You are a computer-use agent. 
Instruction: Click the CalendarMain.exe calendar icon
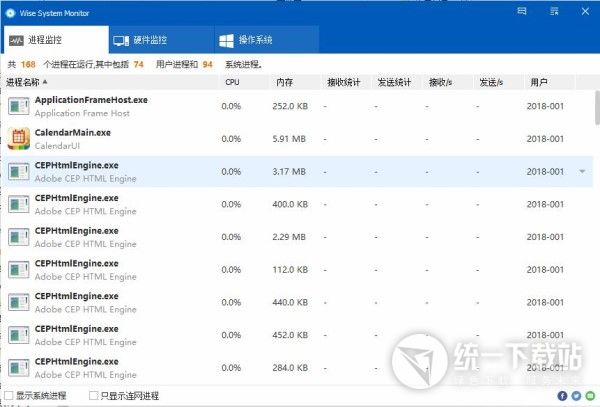point(18,139)
